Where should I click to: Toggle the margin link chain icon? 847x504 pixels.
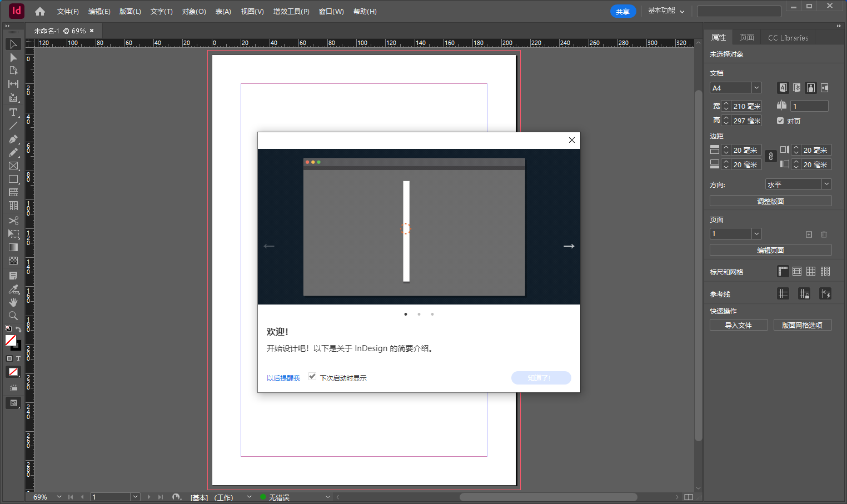770,157
